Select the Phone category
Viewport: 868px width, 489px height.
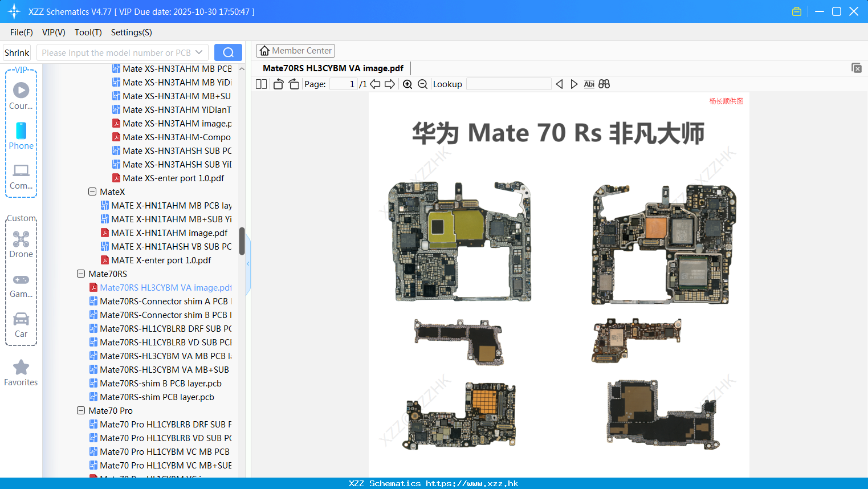tap(21, 136)
